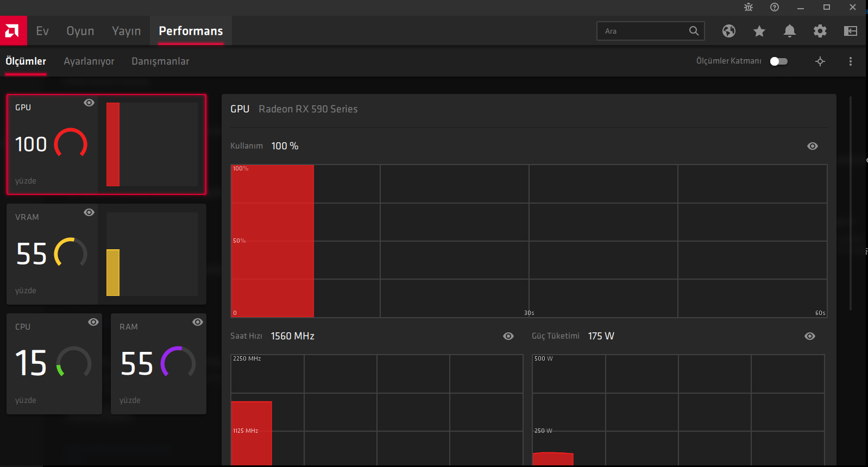Click the AMD logo in the header
Image resolution: width=868 pixels, height=467 pixels.
click(13, 31)
